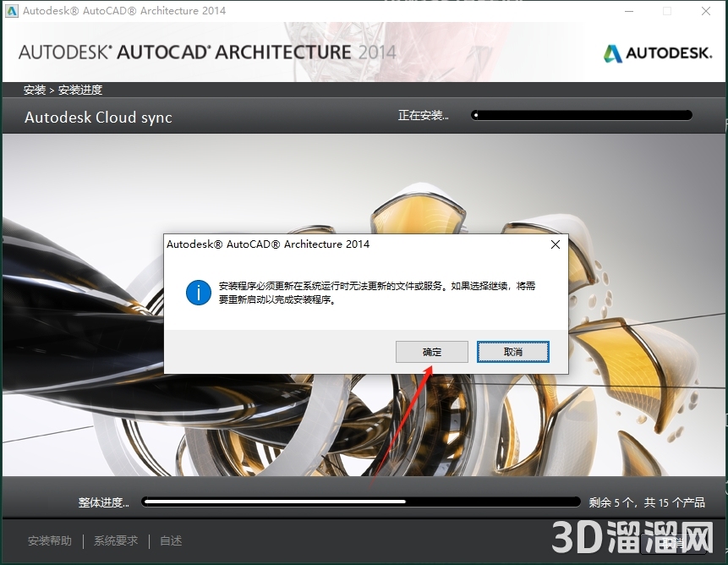Viewport: 728px width, 565px height.
Task: Click the 整体进度 overall progress bar
Action: 362,501
